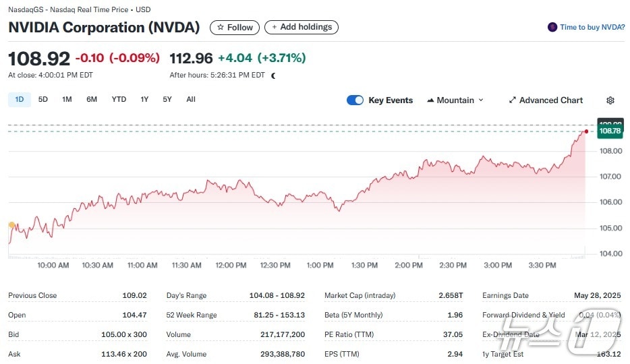Click the purple Time to buy NVDA icon
The width and height of the screenshot is (630, 364).
pyautogui.click(x=552, y=27)
